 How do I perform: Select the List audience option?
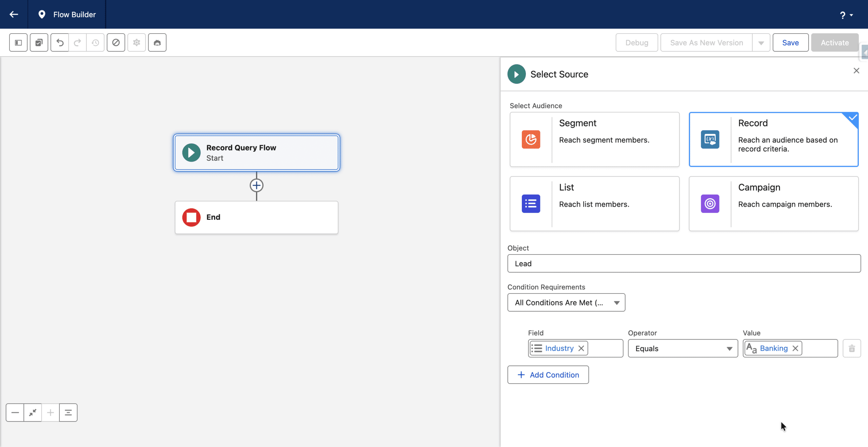click(x=595, y=204)
